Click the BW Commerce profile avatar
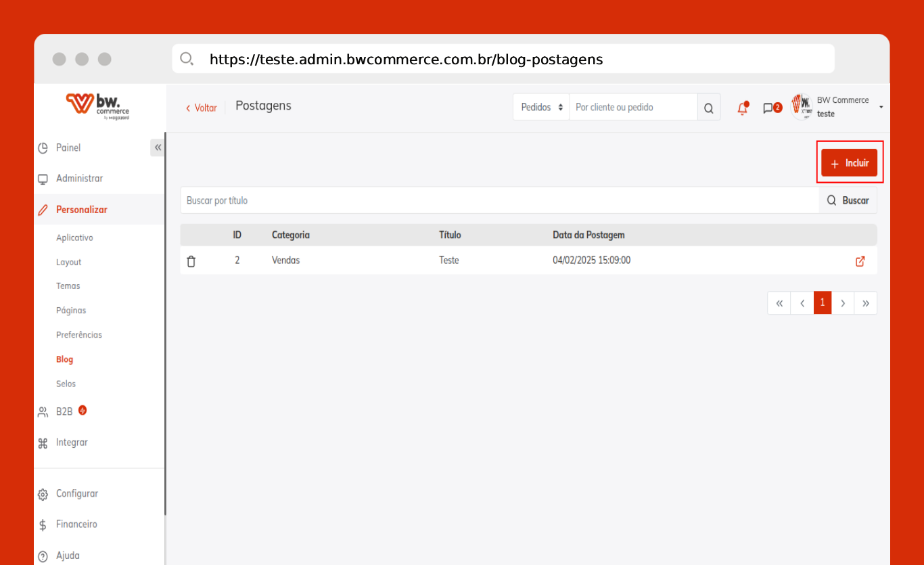The width and height of the screenshot is (924, 565). tap(802, 107)
